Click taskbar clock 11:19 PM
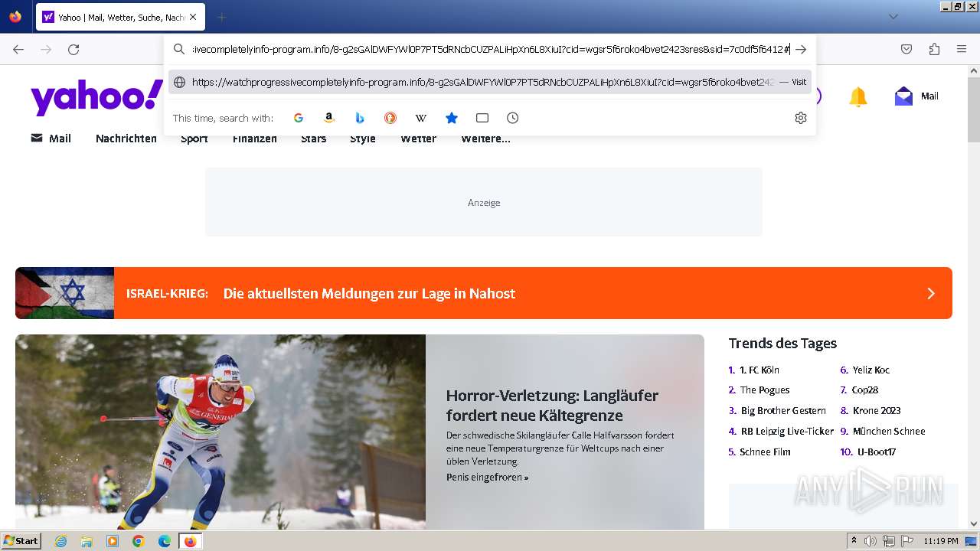Screen dimensions: 980x551 coord(941,541)
